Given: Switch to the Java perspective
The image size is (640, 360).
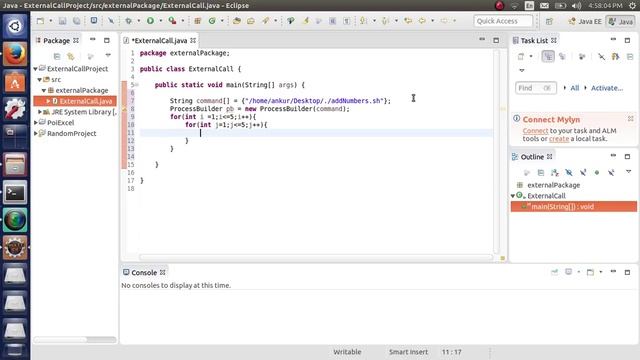Looking at the screenshot, I should pyautogui.click(x=620, y=21).
